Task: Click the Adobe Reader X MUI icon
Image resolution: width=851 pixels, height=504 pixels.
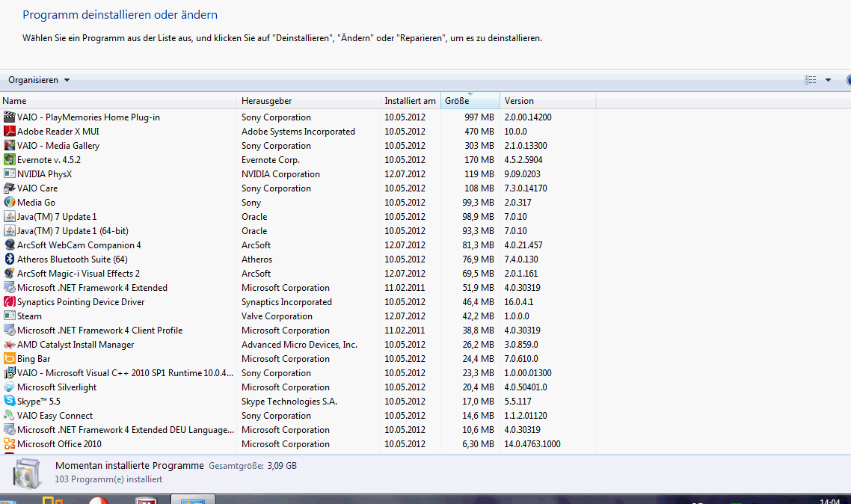Action: point(9,132)
